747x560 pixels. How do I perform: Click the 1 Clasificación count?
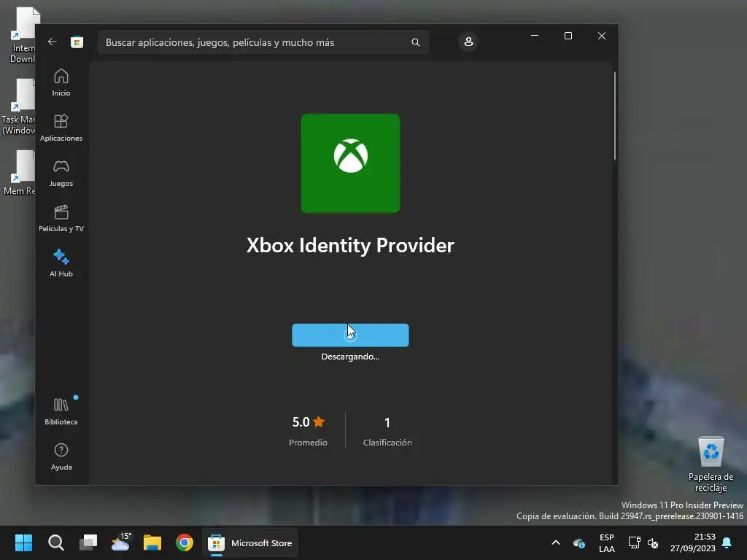pos(387,431)
